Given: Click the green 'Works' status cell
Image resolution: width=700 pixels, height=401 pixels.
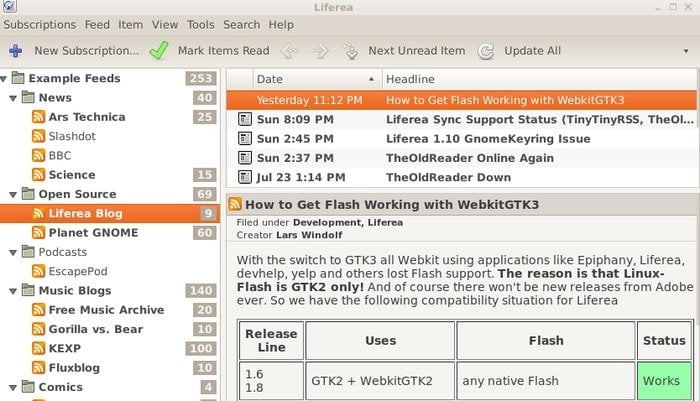Looking at the screenshot, I should [x=664, y=381].
